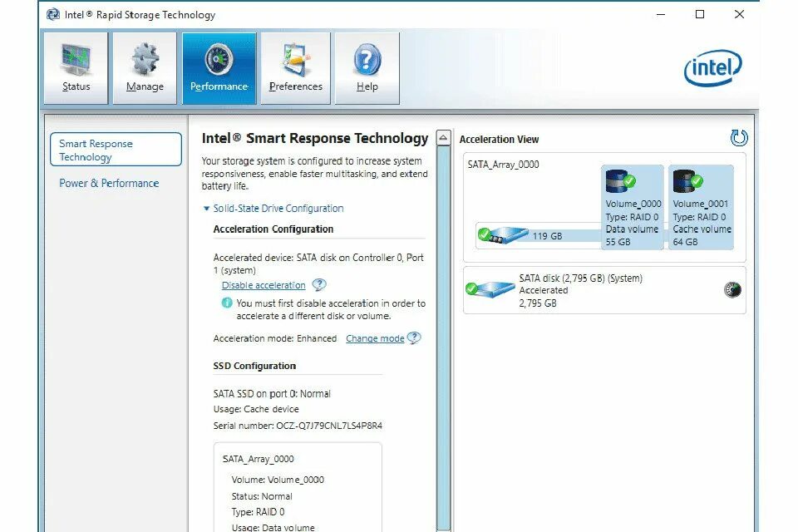Viewport: 798px width, 532px height.
Task: Click the scrollbar up arrow
Action: click(444, 138)
